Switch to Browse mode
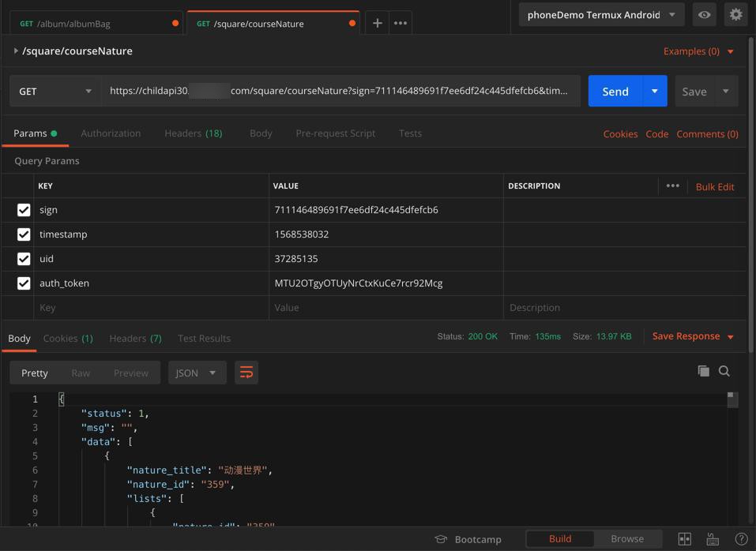The image size is (756, 551). click(x=627, y=539)
